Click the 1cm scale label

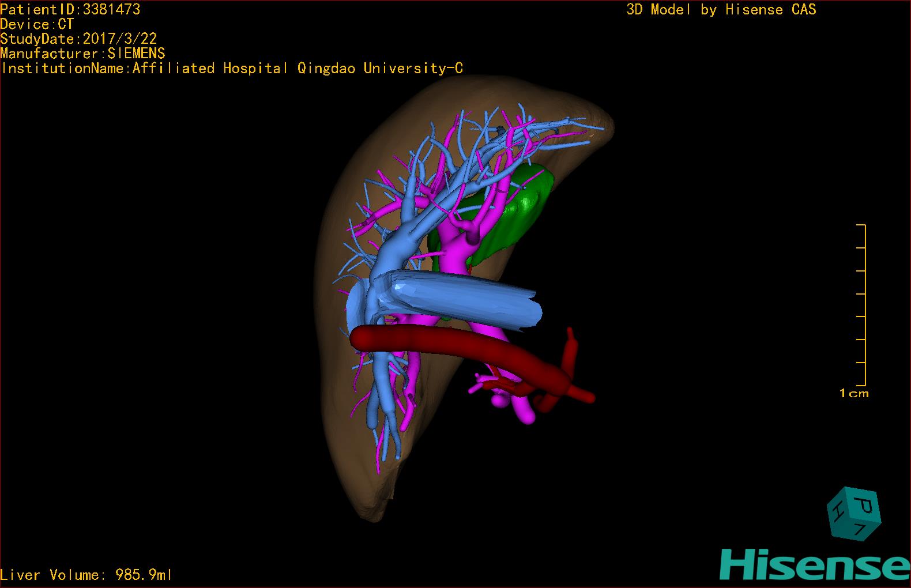[x=854, y=393]
